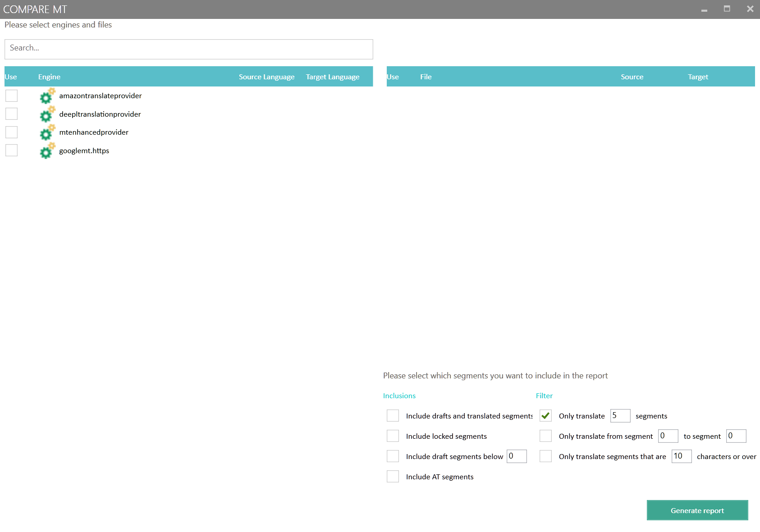Uncheck the Only translate segments filter
The image size is (760, 532).
(545, 416)
